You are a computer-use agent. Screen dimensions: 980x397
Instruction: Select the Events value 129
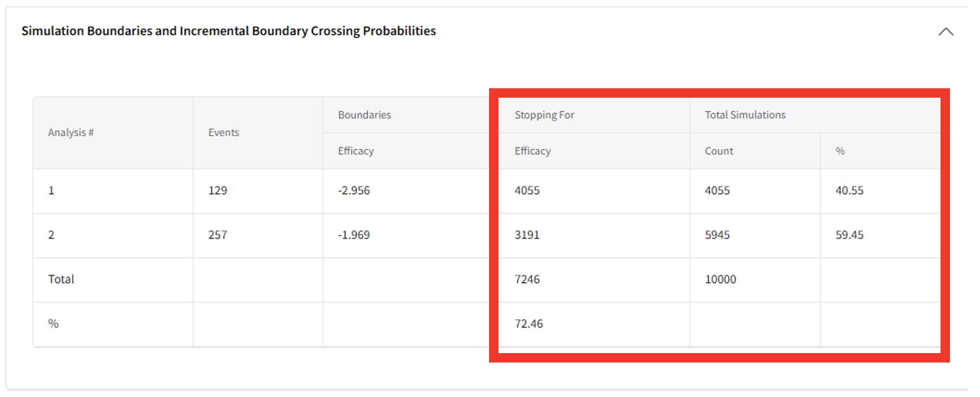click(x=217, y=190)
